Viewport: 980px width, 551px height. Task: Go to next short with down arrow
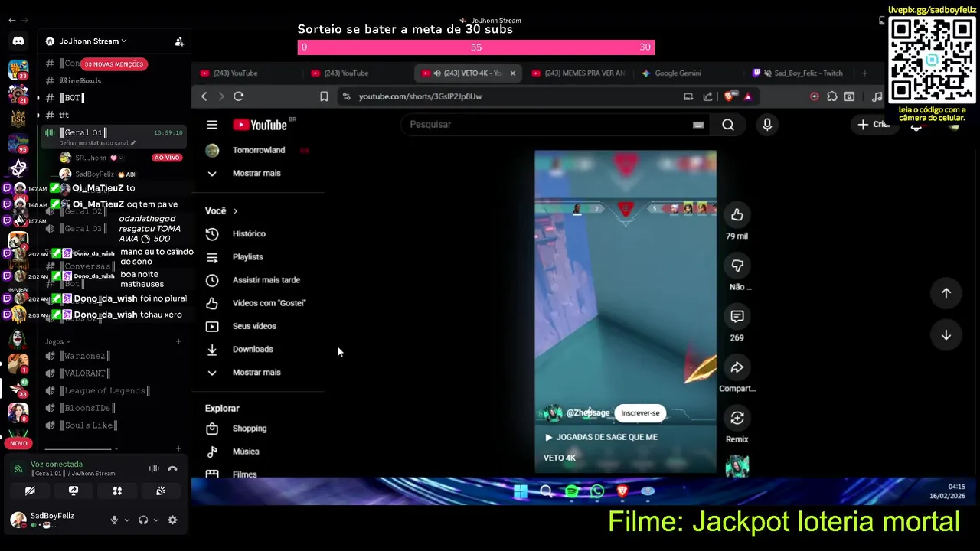pyautogui.click(x=946, y=335)
